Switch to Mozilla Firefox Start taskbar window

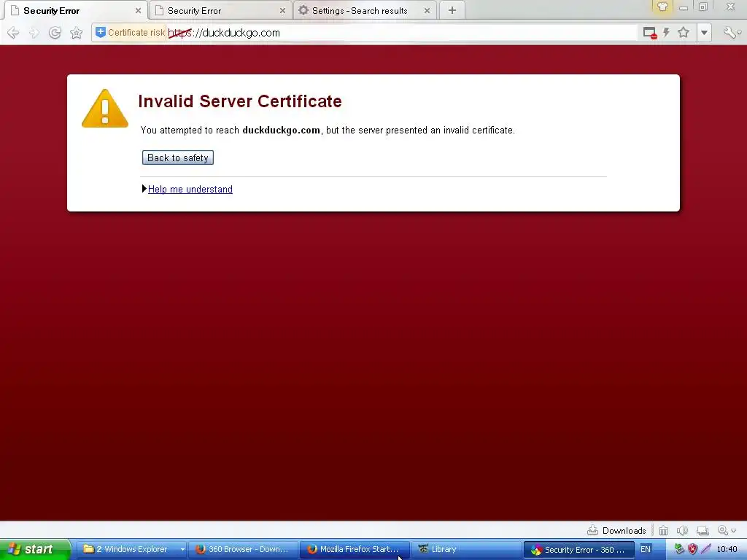click(x=355, y=549)
